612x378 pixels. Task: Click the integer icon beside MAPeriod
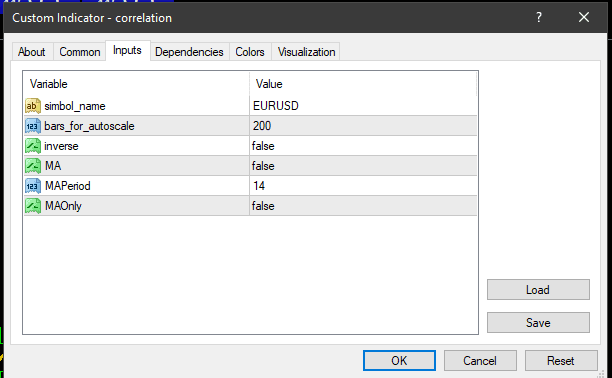click(33, 186)
